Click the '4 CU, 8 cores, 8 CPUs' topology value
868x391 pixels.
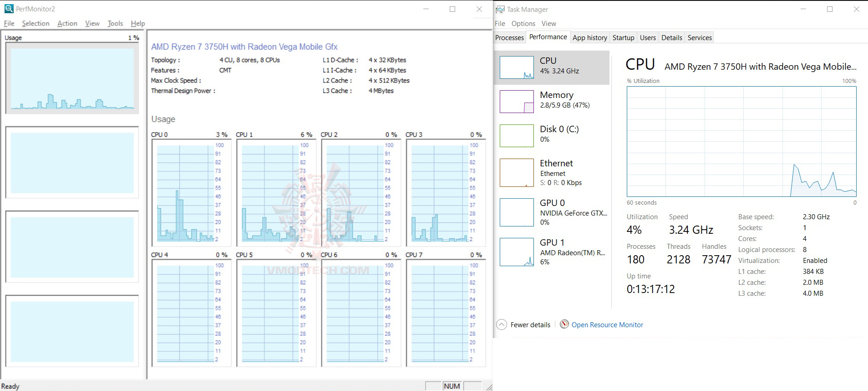pos(249,60)
